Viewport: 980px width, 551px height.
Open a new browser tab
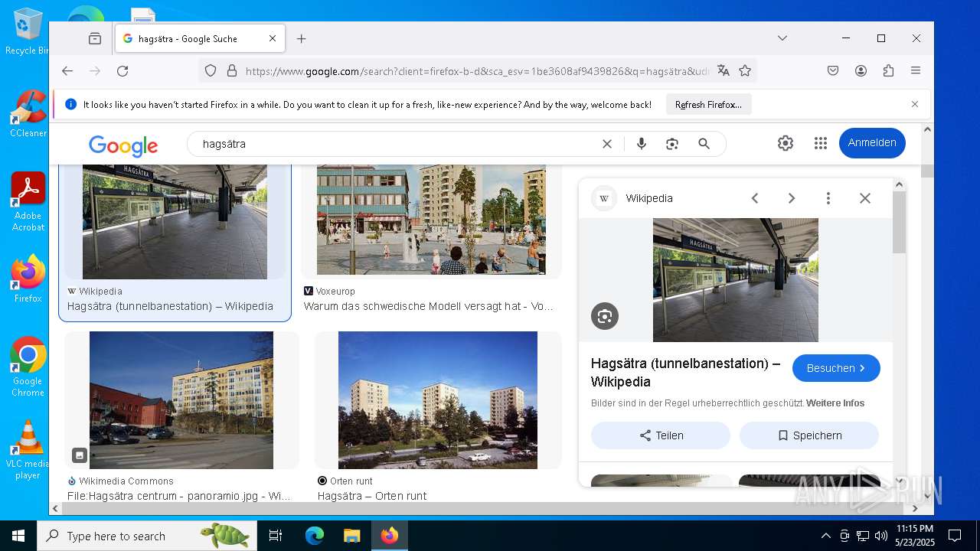[302, 38]
